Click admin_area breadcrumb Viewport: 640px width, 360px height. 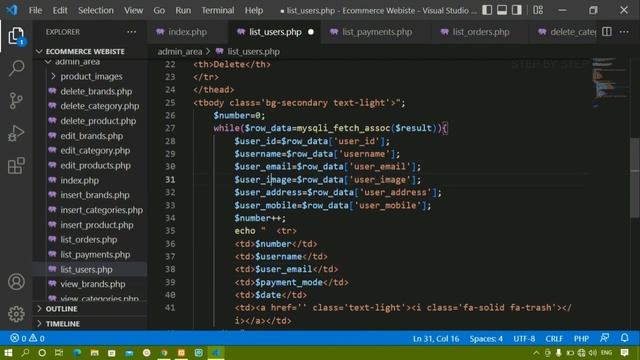point(180,52)
